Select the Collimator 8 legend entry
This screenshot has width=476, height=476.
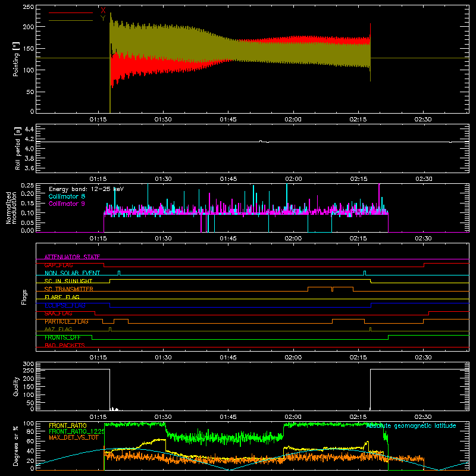tap(67, 196)
